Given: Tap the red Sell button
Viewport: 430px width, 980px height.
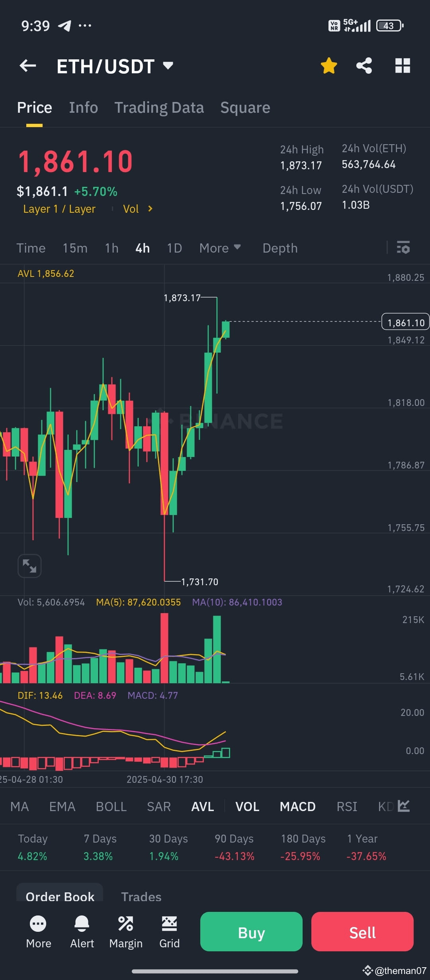Looking at the screenshot, I should tap(362, 932).
